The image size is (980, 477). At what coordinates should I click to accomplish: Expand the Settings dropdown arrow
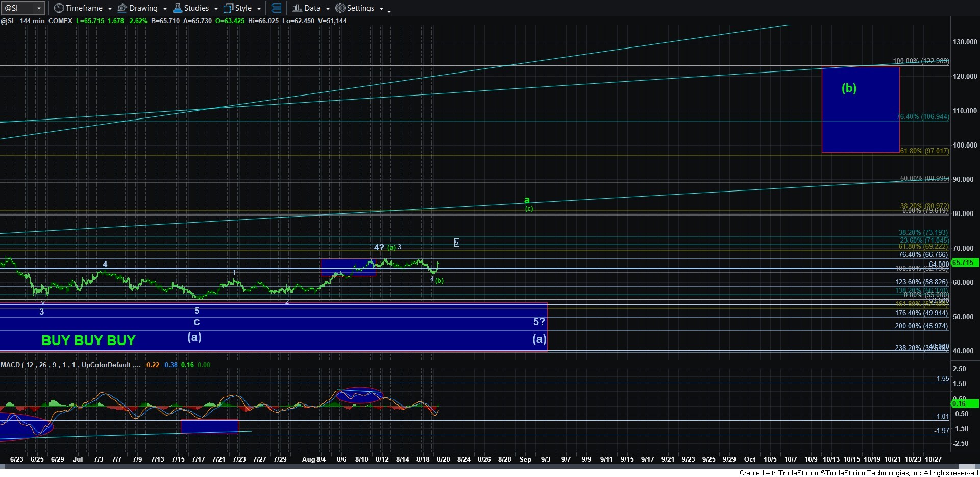381,9
